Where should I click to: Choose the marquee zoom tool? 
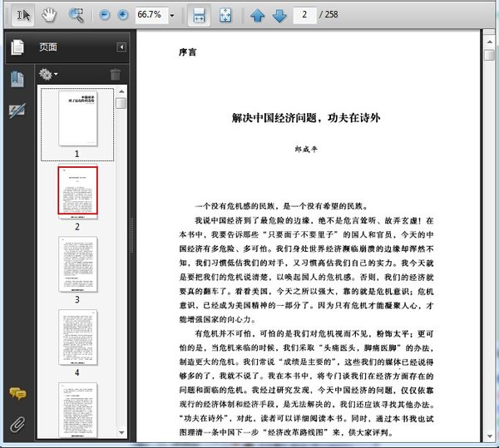coord(76,15)
